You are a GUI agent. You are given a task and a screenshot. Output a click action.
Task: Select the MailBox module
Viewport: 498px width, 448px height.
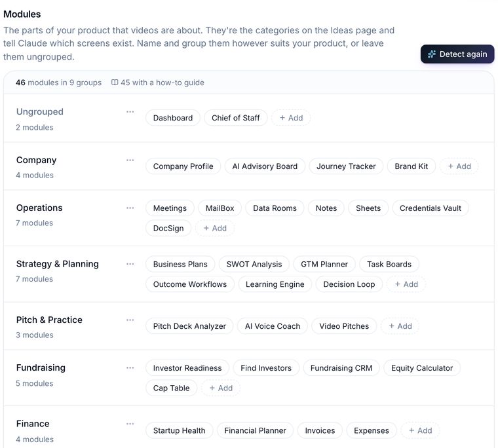(220, 208)
